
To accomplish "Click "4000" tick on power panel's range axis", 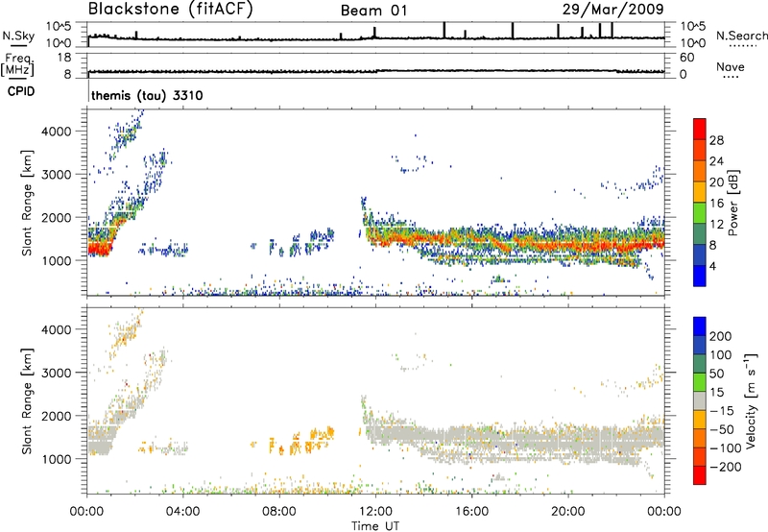I will tap(57, 132).
